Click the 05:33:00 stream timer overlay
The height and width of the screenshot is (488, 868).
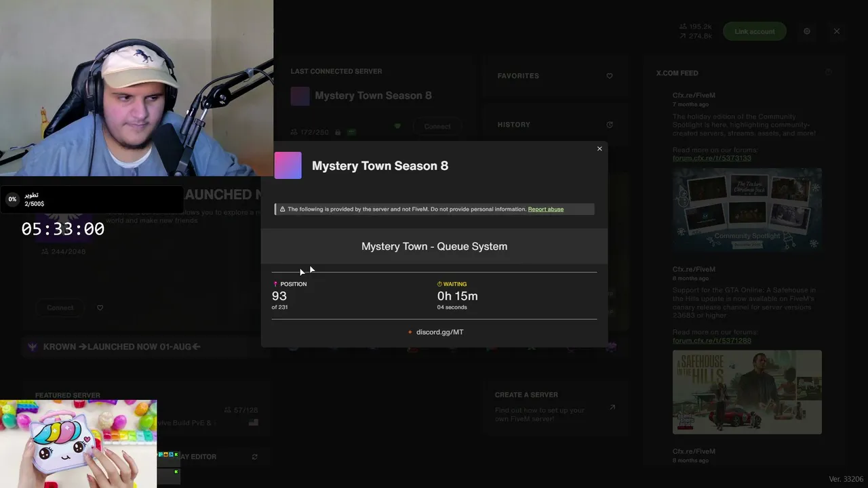pos(63,229)
